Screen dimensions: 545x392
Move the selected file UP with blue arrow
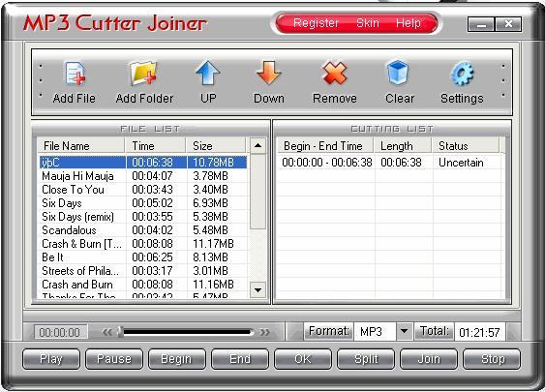click(208, 73)
